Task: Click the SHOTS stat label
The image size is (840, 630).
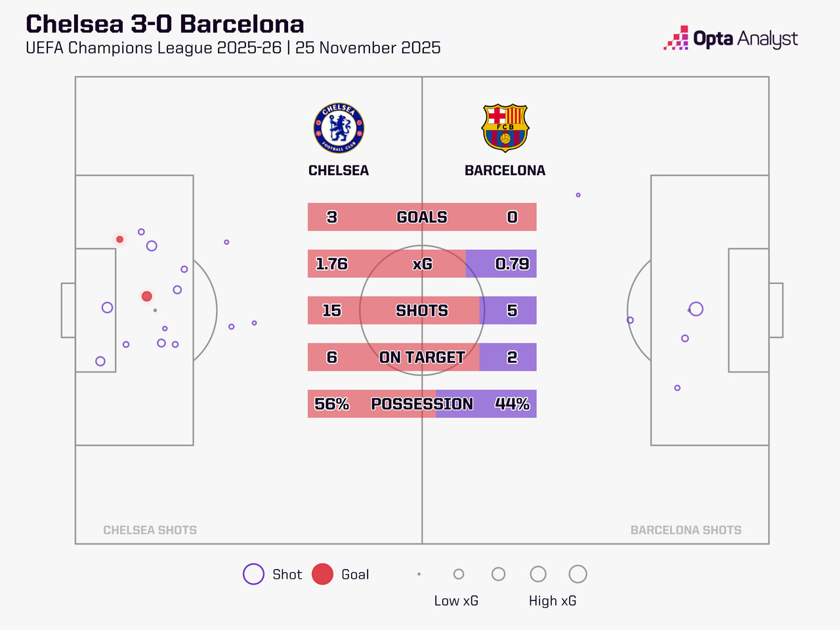Action: tap(422, 310)
